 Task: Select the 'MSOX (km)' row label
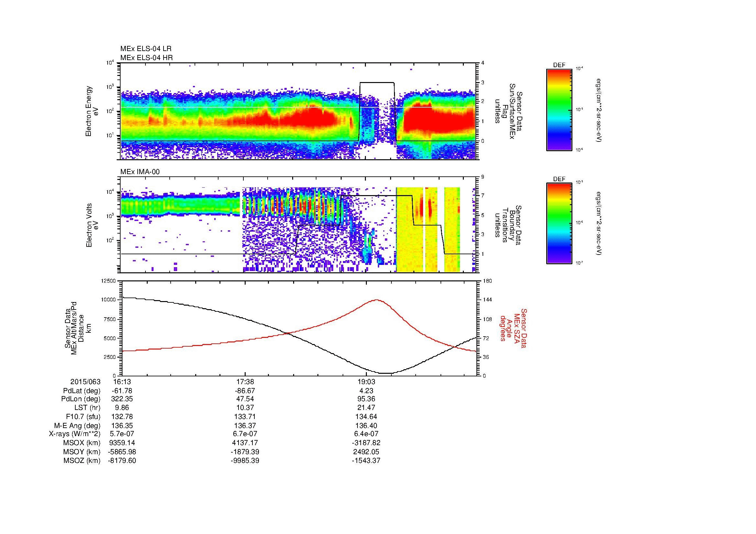(82, 443)
